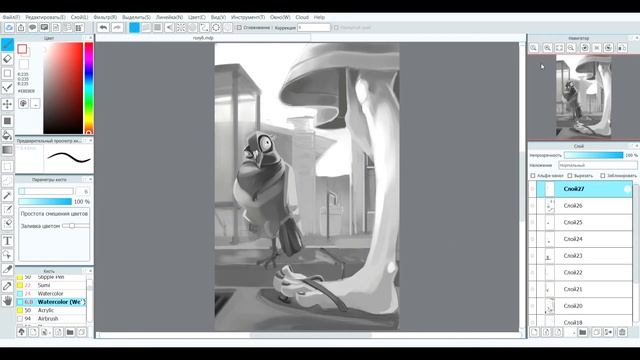Select the rectangular Selection tool
Viewport: 640px width, 360px height.
click(x=7, y=166)
